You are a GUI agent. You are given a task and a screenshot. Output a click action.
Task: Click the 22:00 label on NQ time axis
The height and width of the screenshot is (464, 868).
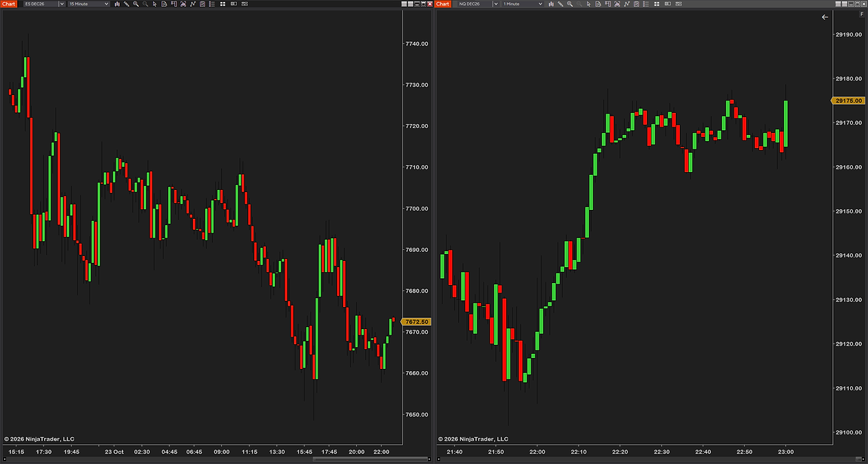tap(537, 452)
